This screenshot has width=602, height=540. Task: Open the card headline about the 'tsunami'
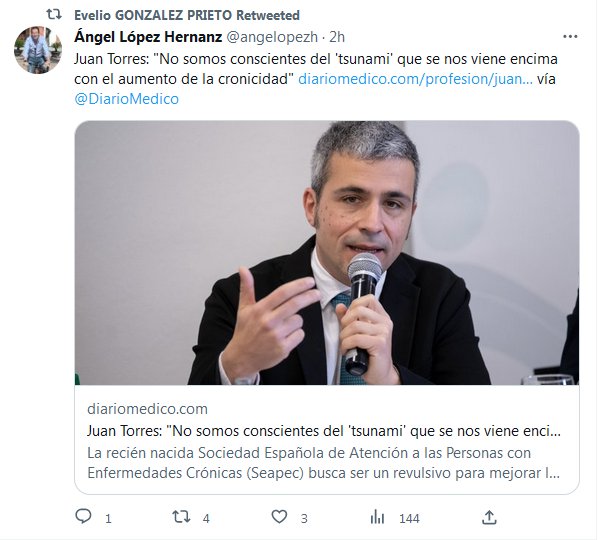click(324, 431)
